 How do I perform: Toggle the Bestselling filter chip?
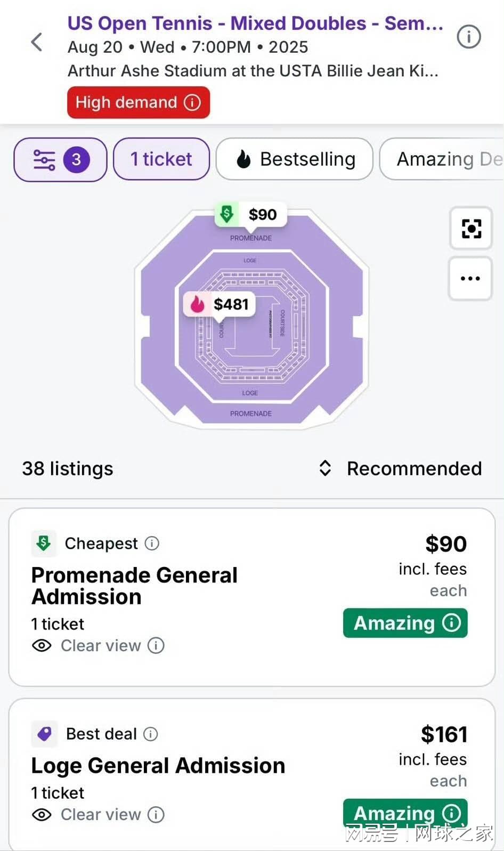[x=295, y=159]
